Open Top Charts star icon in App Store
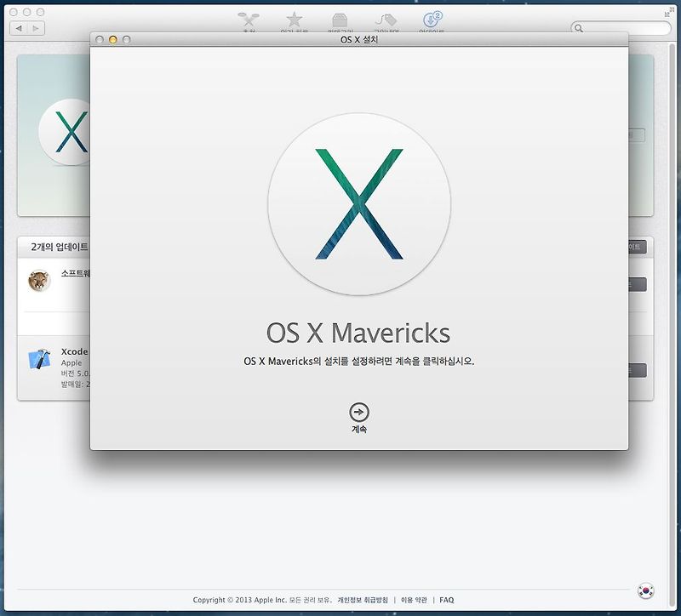681x616 pixels. pos(294,20)
